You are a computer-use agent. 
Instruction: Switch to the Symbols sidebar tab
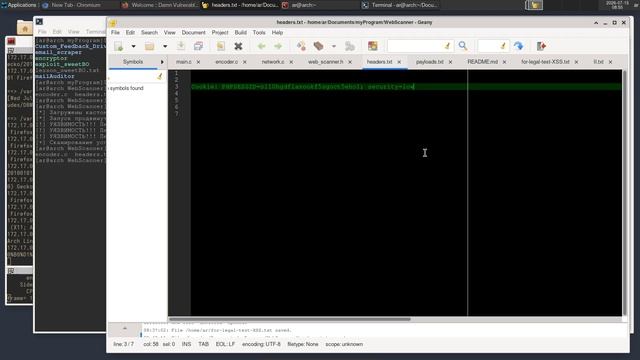(133, 62)
